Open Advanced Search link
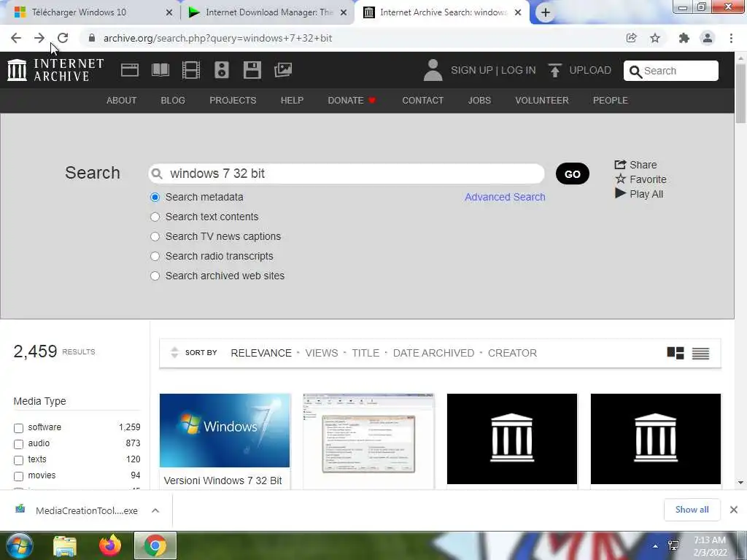Screen dimensions: 747x560 point(505,197)
